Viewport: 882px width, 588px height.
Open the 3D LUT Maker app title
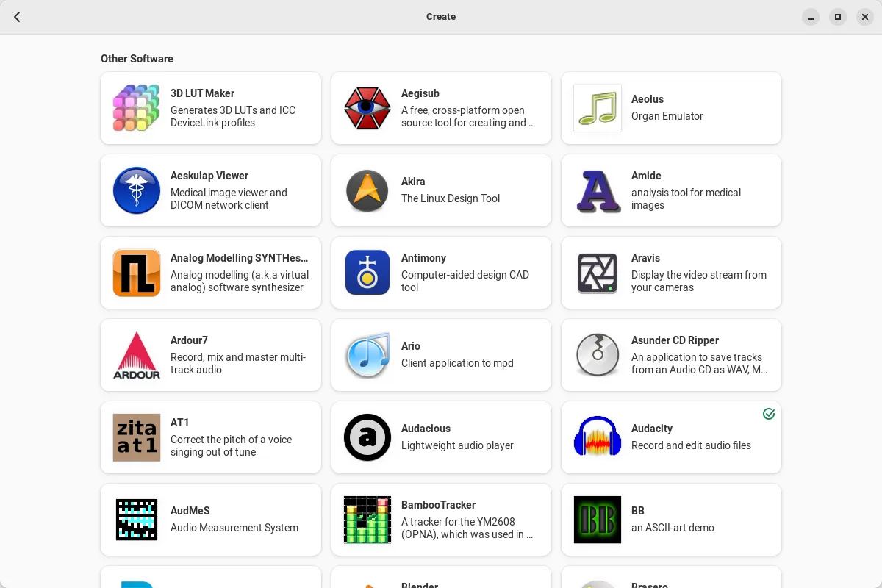click(203, 93)
